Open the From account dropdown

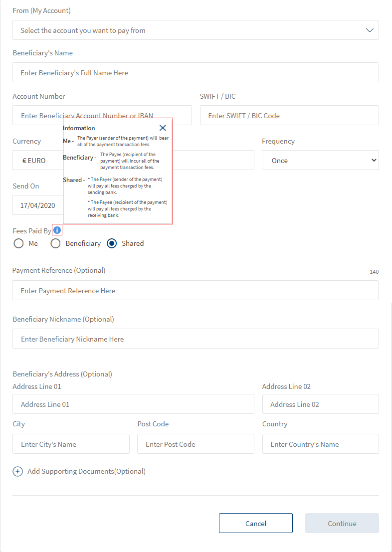pos(196,30)
